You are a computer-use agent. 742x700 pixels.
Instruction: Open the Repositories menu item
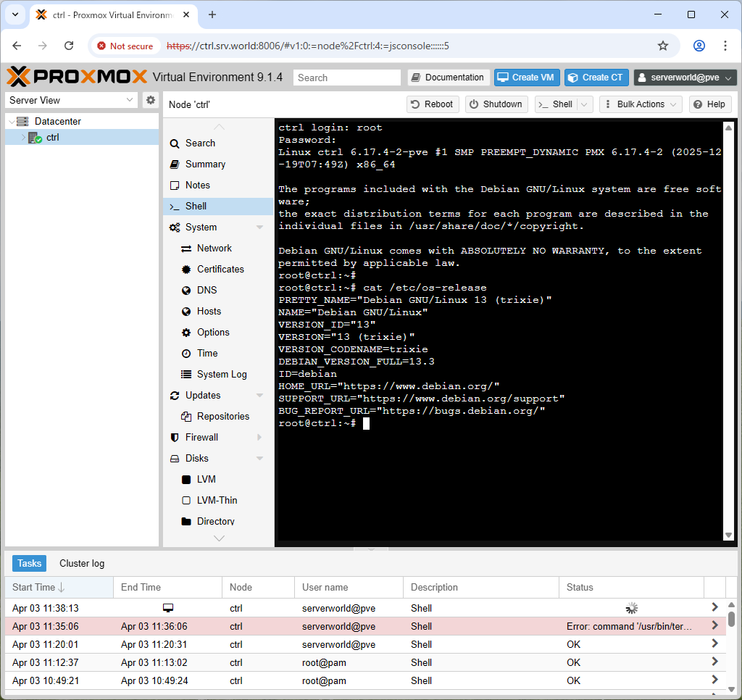[x=218, y=417]
